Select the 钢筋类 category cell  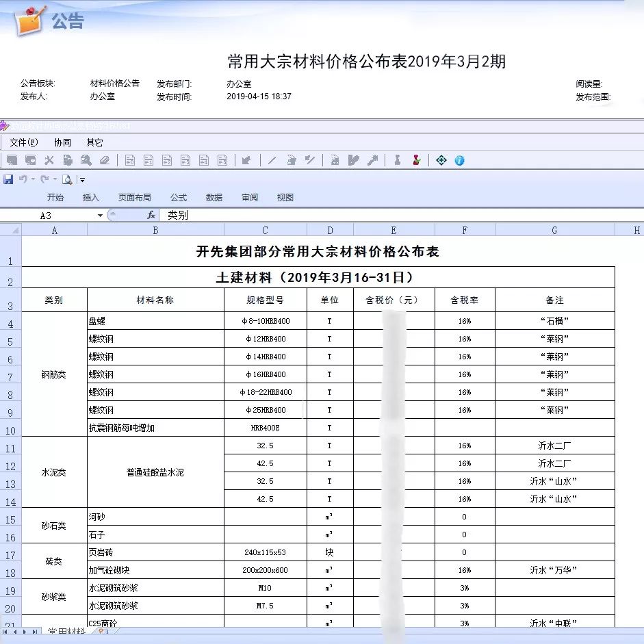point(54,374)
